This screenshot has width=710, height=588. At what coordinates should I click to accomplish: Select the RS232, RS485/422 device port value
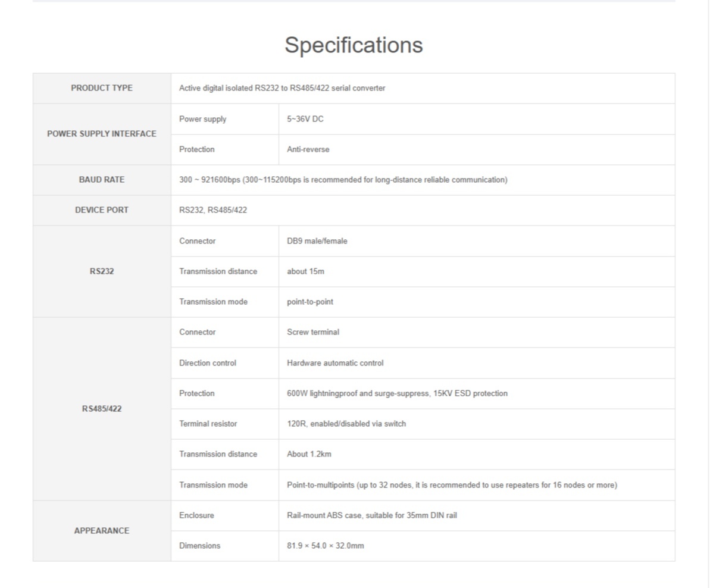tap(213, 210)
